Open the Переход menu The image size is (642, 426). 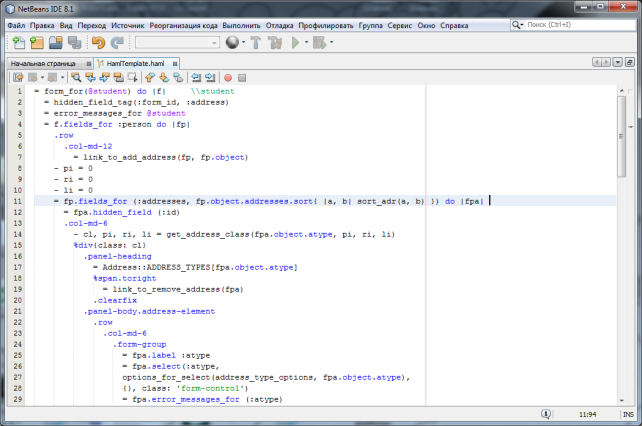pos(92,25)
